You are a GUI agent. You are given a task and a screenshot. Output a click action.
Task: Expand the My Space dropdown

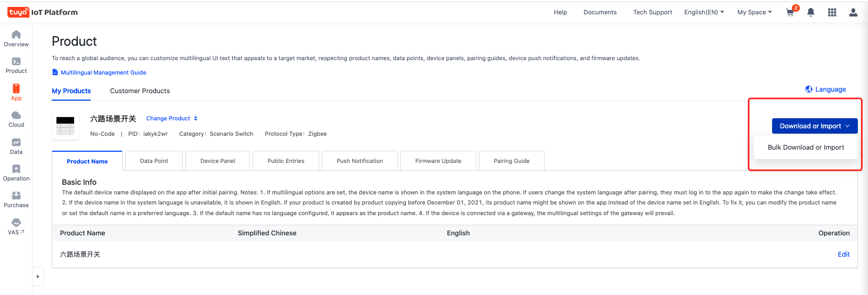[755, 12]
